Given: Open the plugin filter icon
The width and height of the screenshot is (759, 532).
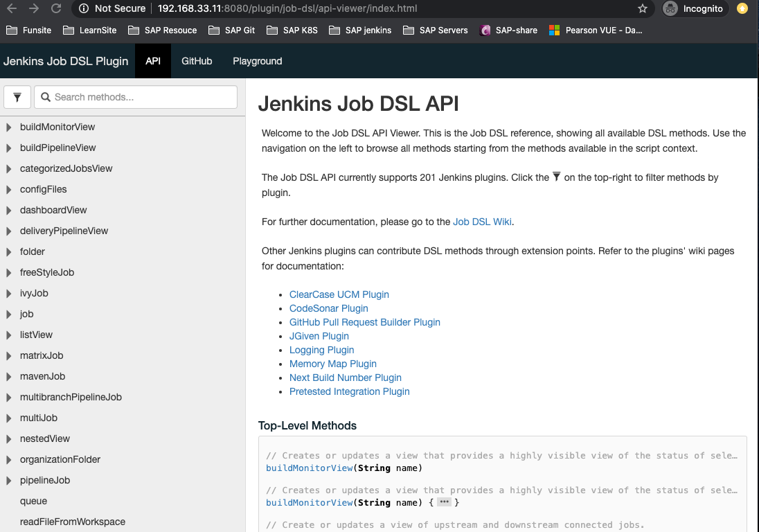Looking at the screenshot, I should point(17,97).
